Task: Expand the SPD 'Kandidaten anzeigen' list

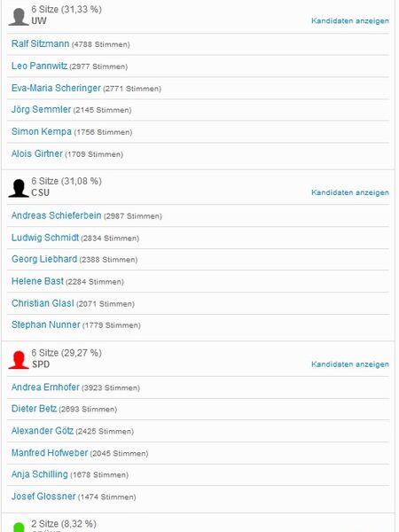Action: pos(350,364)
